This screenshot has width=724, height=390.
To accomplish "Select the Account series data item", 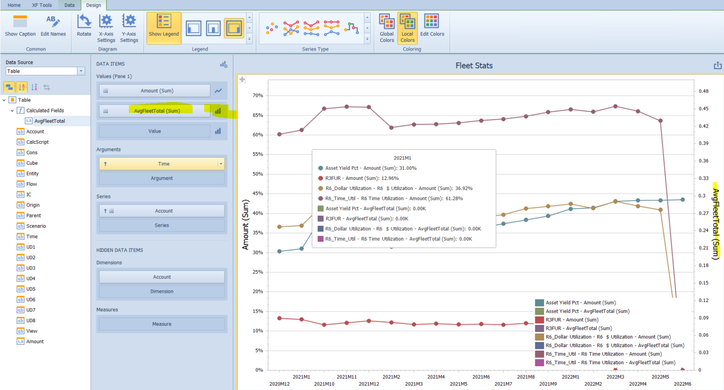I will (x=162, y=211).
